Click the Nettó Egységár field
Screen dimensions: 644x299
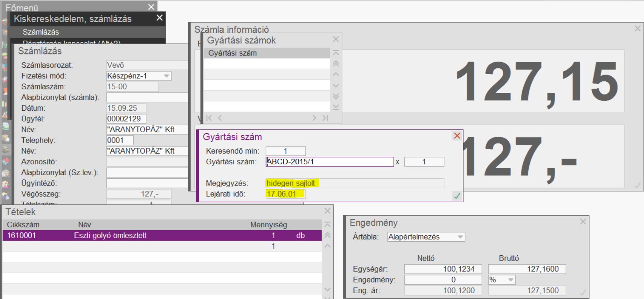443,269
